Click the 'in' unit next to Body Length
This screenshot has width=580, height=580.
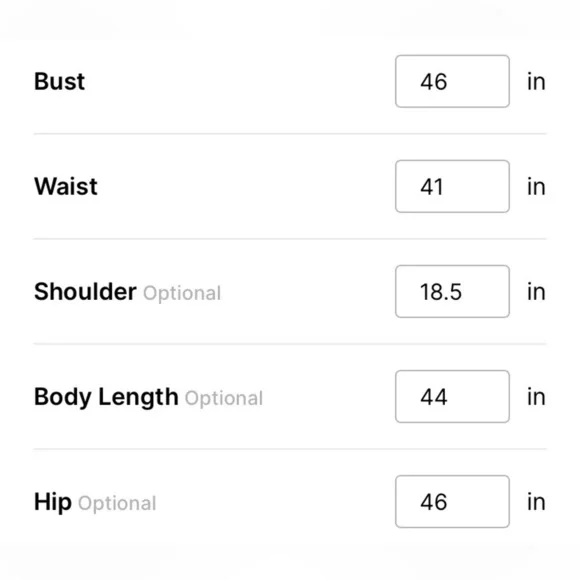pyautogui.click(x=536, y=397)
